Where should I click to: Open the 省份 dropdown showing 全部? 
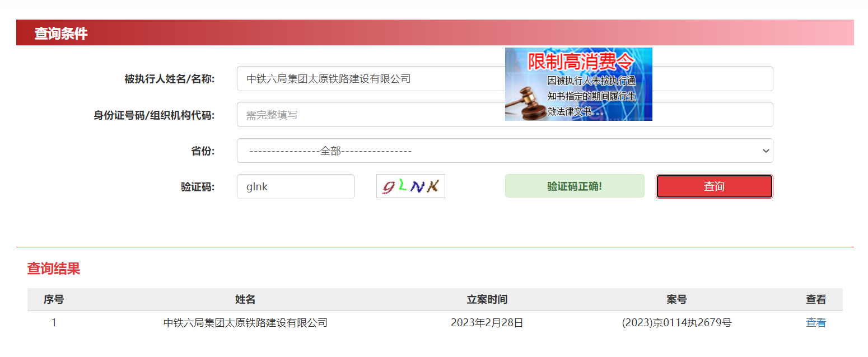[x=505, y=151]
